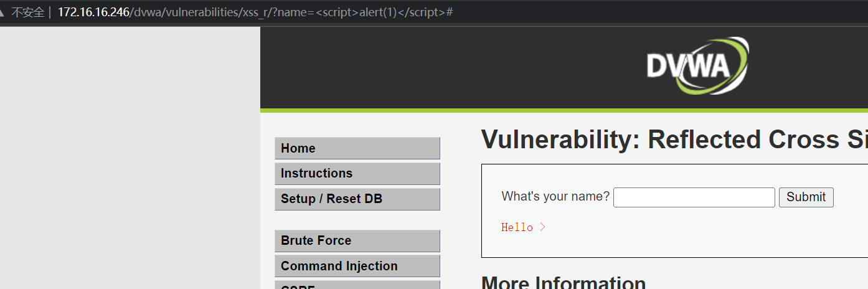Click the DVWA logo in header
This screenshot has width=868, height=289.
click(x=697, y=66)
